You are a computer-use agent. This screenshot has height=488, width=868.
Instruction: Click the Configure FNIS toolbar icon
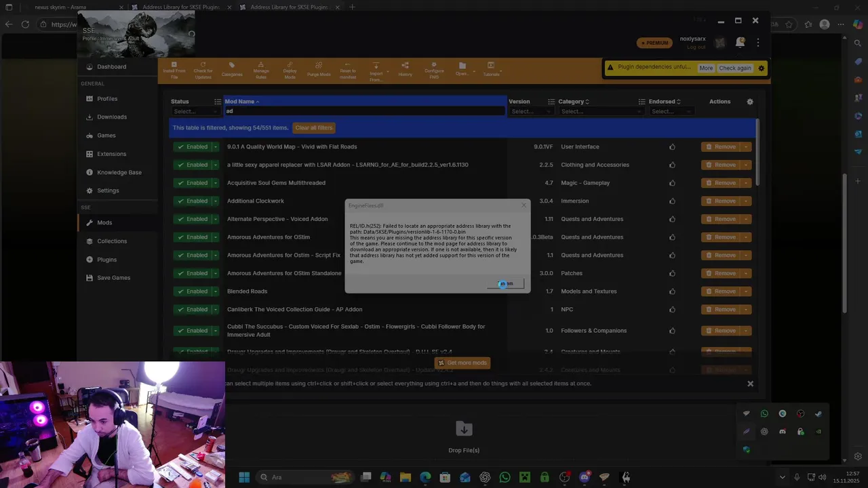[x=434, y=70]
